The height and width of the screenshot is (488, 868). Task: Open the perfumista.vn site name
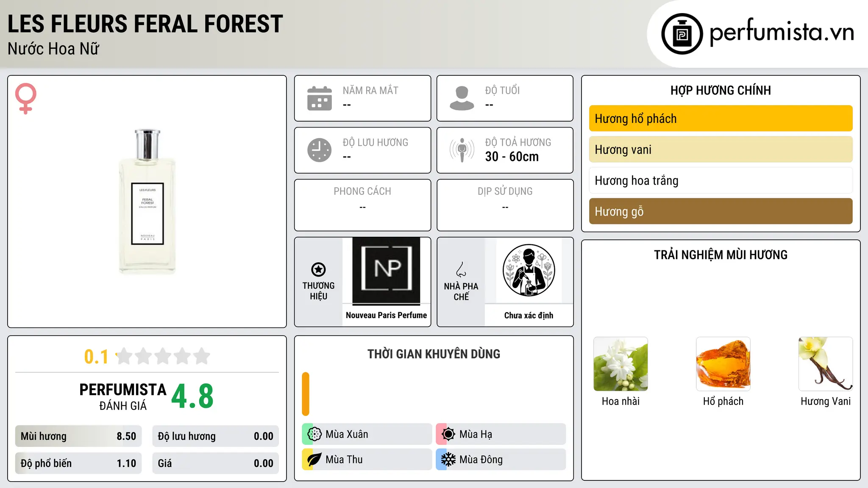(x=782, y=32)
